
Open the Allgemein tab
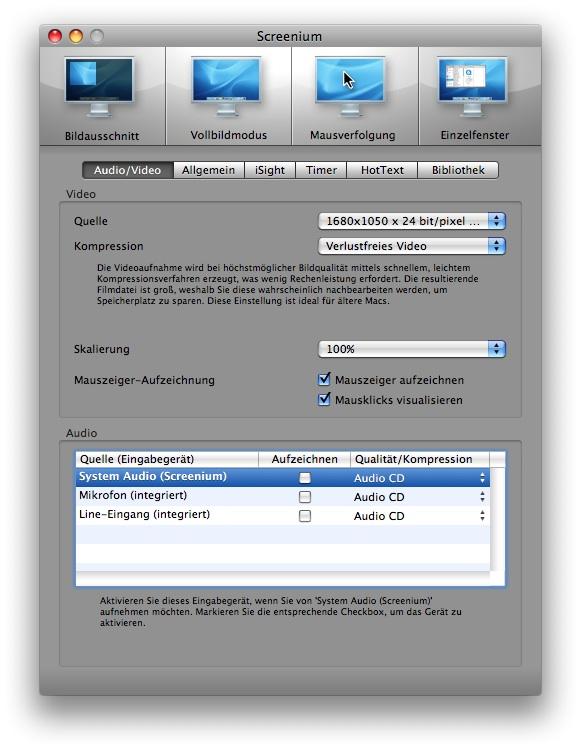coord(208,170)
